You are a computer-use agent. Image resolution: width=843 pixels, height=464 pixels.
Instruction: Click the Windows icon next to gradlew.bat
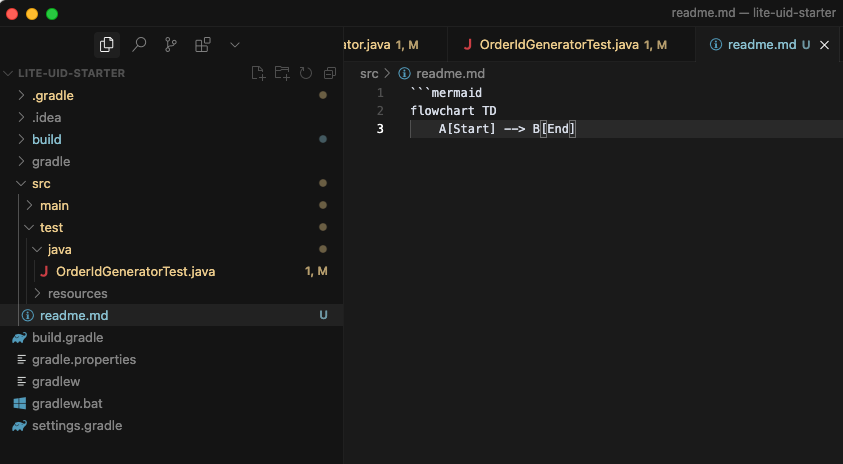click(x=20, y=404)
